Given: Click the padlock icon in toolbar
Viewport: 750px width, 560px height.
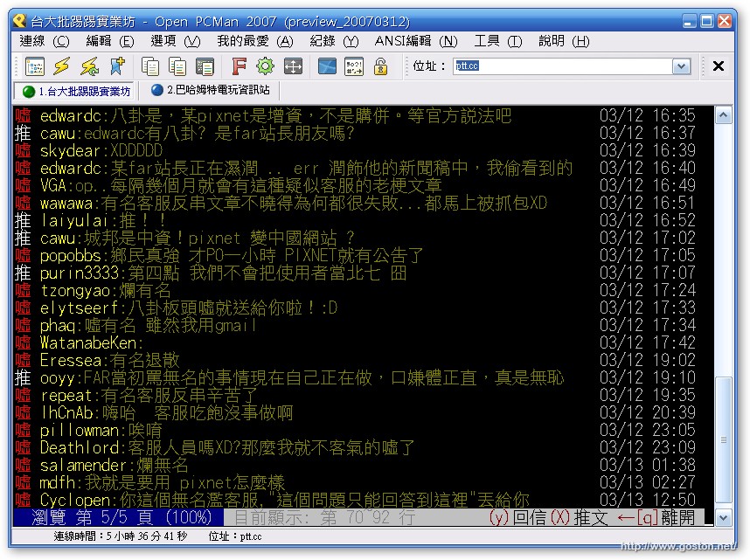Looking at the screenshot, I should [x=380, y=66].
